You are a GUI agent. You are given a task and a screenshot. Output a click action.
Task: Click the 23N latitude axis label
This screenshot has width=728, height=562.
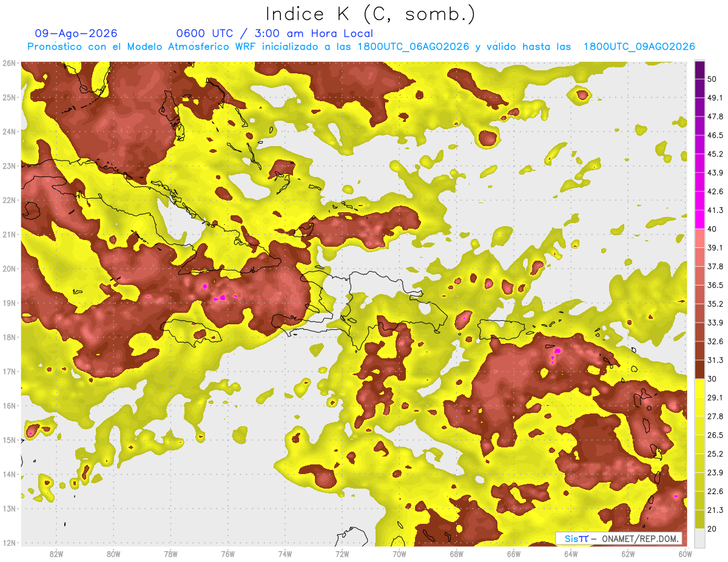9,166
